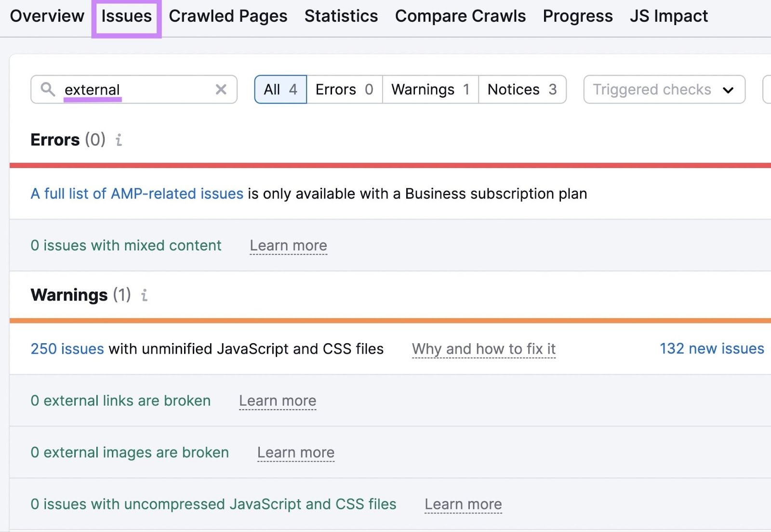
Task: Clear the search field with the X icon
Action: 221,89
